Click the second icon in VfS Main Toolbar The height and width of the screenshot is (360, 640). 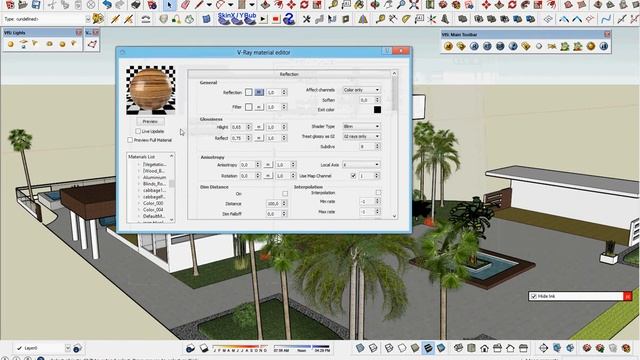coord(461,46)
